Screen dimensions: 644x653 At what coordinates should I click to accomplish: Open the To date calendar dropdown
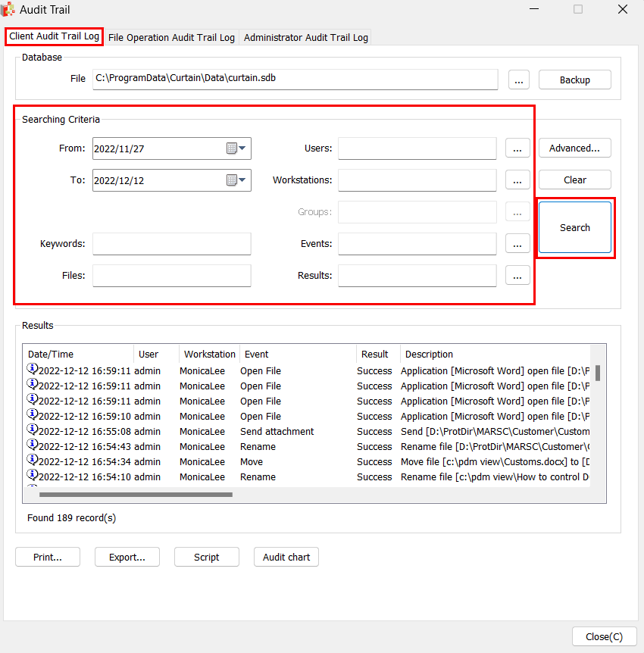click(236, 180)
